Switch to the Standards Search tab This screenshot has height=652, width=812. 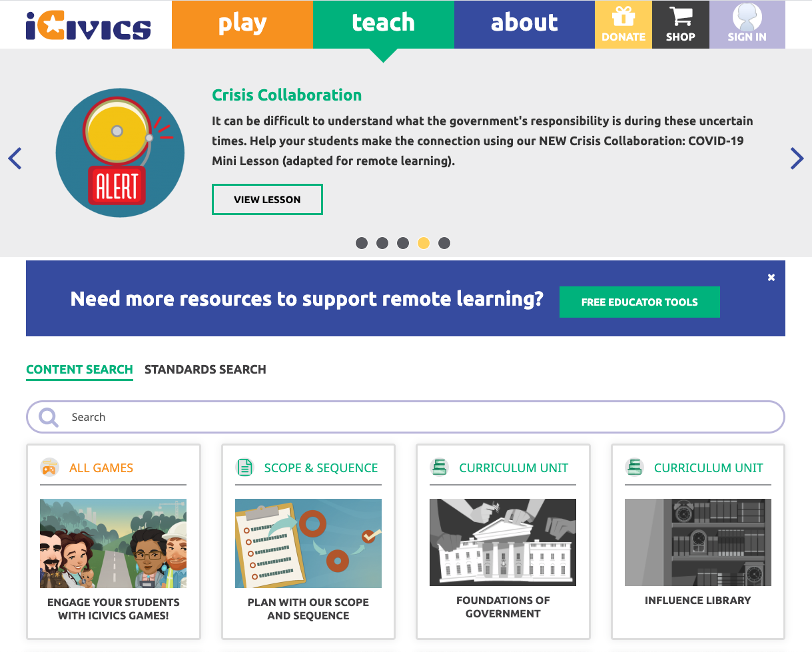pos(205,370)
